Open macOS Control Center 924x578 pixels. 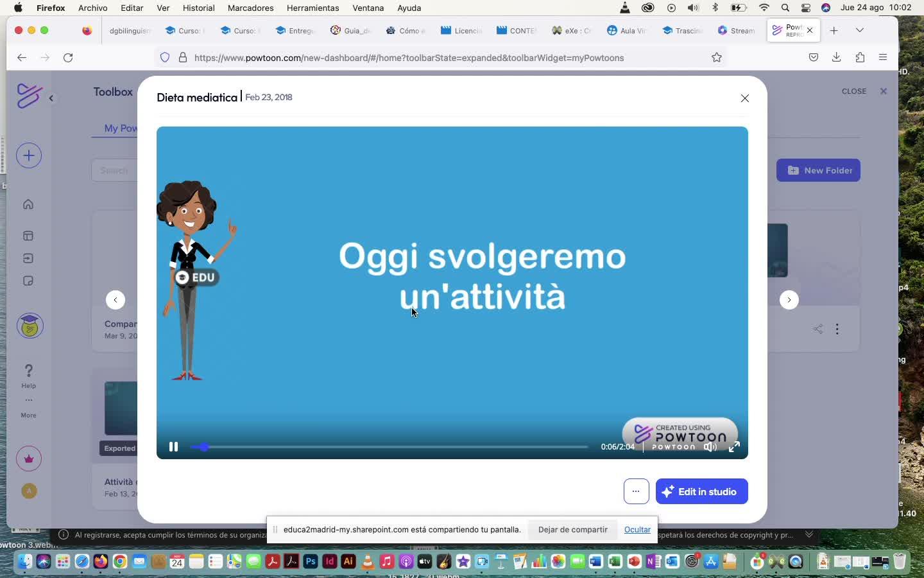(806, 8)
